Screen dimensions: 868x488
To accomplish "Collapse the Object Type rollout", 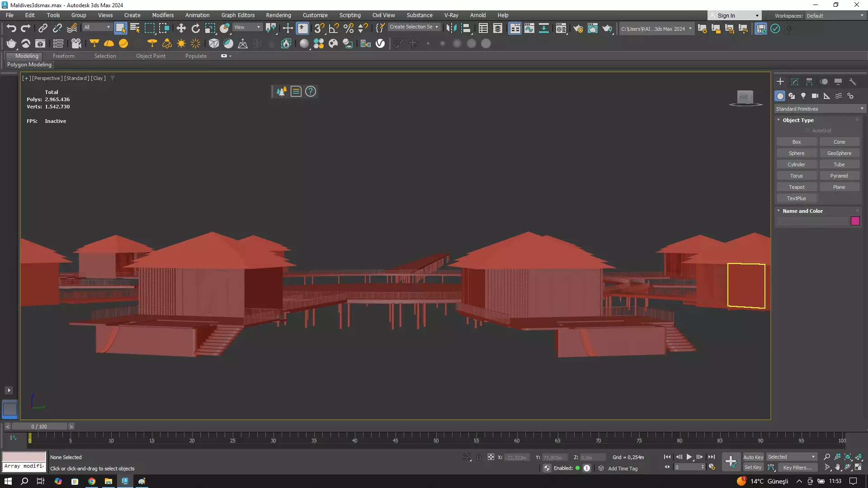I will point(798,120).
